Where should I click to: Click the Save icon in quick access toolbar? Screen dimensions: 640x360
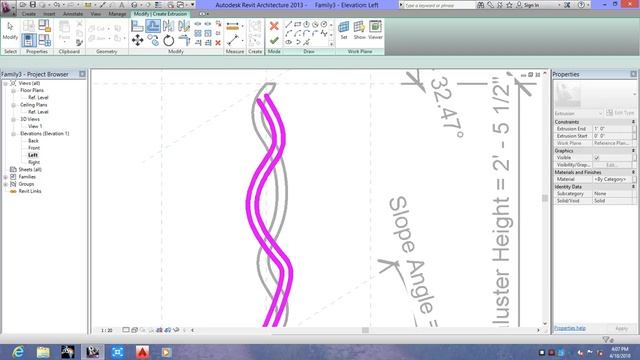(x=33, y=5)
